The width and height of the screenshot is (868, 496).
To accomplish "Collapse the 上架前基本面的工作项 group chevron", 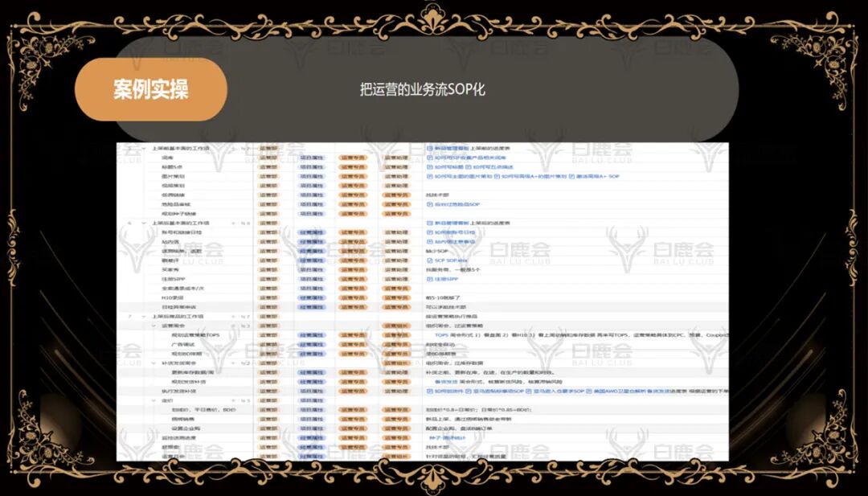I will tap(142, 147).
